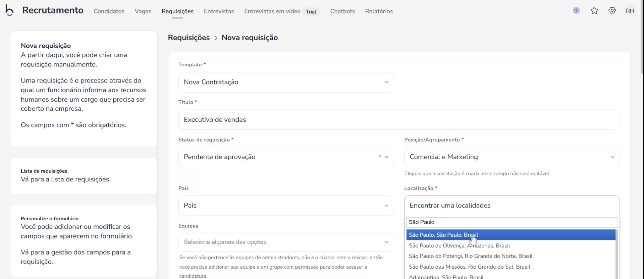This screenshot has height=279, width=644.
Task: Click the Recrutamento logo icon
Action: pos(9,10)
